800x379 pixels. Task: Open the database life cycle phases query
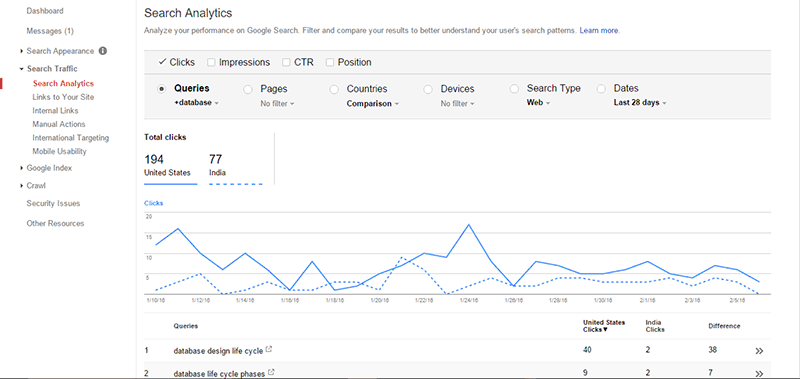point(219,374)
